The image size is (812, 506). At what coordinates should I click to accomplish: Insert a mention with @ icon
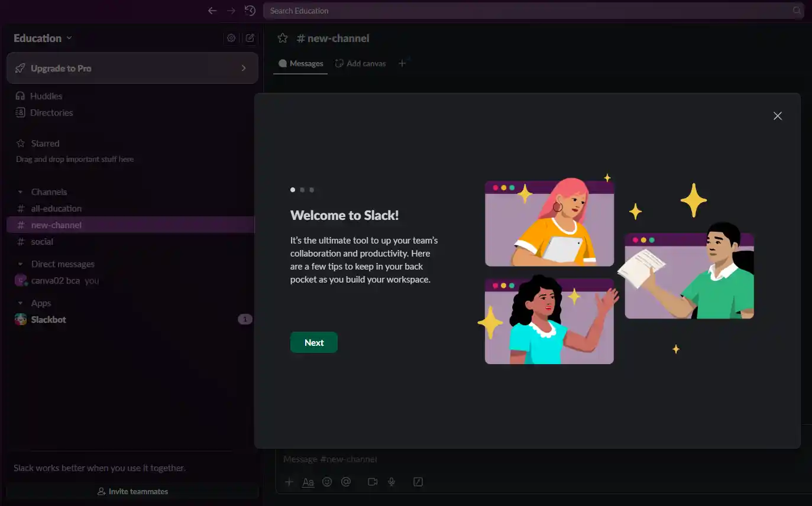coord(346,482)
